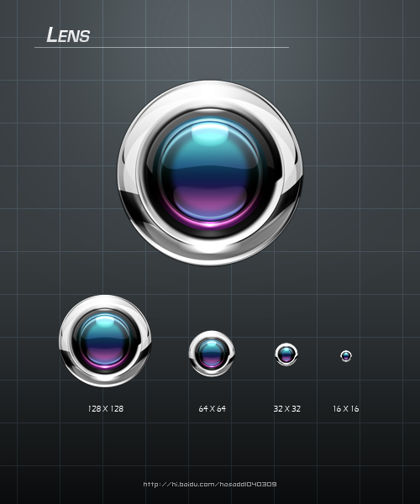The image size is (420, 504).
Task: Open the hi.baidu.com link at the bottom
Action: coord(210,484)
